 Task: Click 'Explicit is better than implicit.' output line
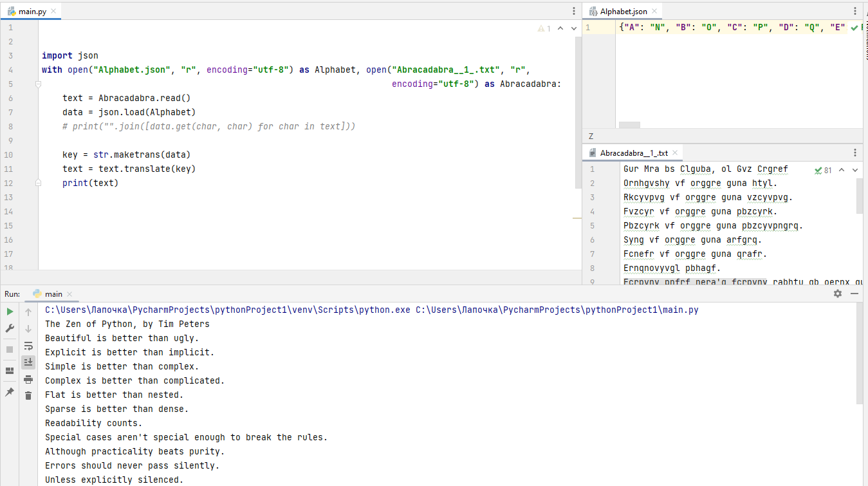point(130,353)
